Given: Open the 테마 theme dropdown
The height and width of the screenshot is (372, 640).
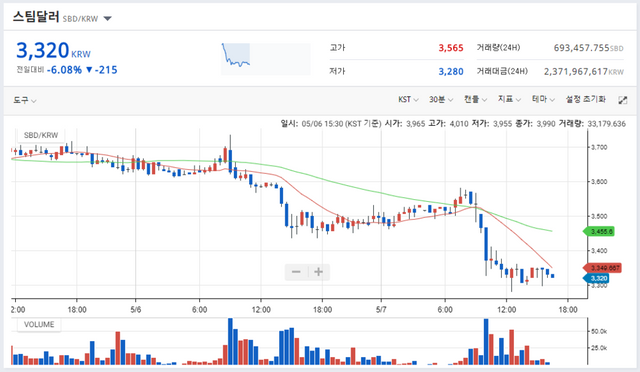Looking at the screenshot, I should (543, 99).
